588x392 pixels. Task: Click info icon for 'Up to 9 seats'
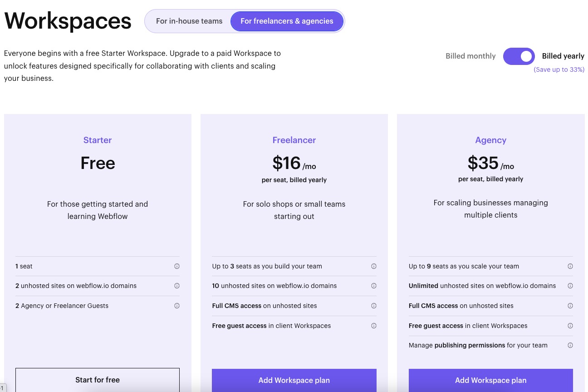(x=570, y=266)
